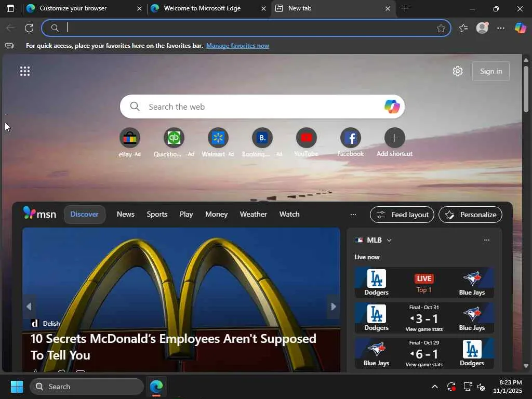
Task: Click the browser back arrow
Action: [x=10, y=28]
